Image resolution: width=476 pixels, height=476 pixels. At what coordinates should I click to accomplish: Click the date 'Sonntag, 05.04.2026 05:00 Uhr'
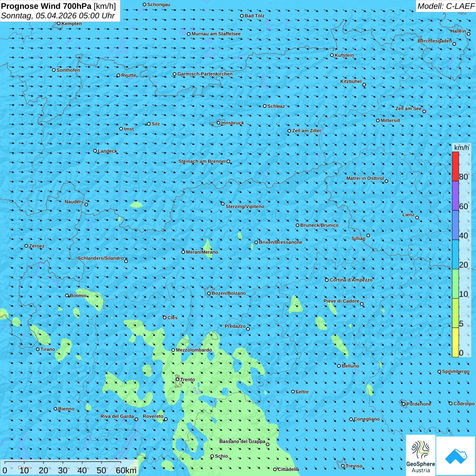click(x=58, y=16)
